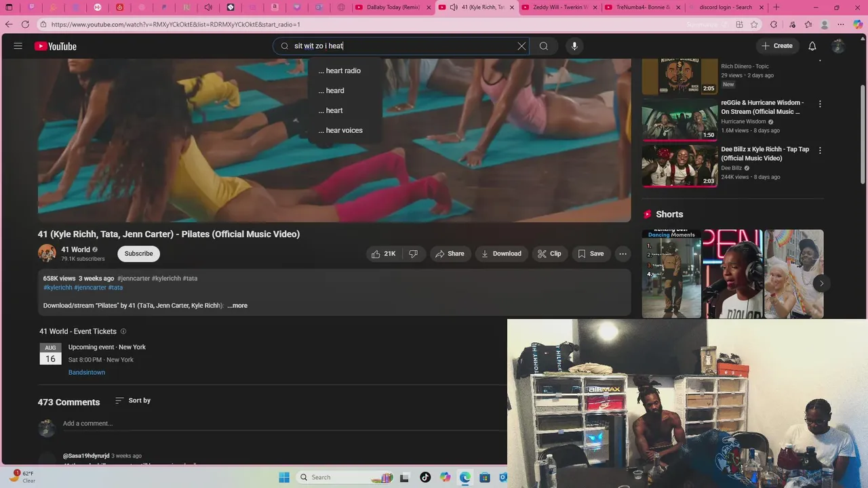Go back in browser history
This screenshot has height=488, width=868.
[8, 24]
